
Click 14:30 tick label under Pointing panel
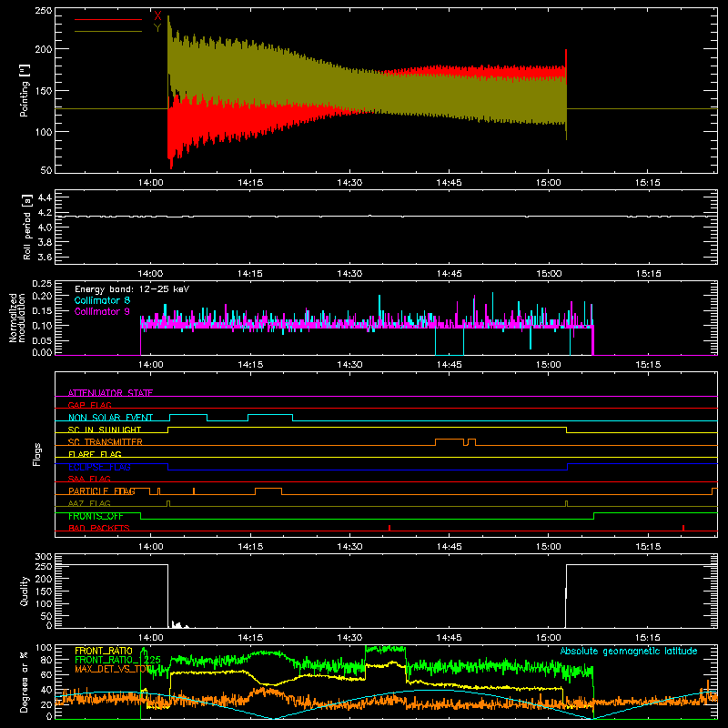click(349, 183)
